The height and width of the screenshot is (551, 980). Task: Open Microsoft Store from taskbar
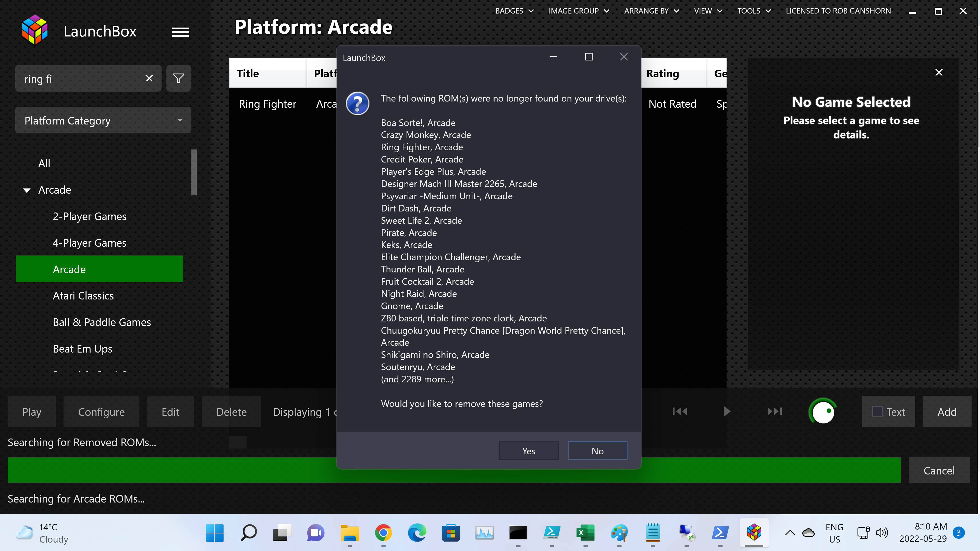pos(450,533)
